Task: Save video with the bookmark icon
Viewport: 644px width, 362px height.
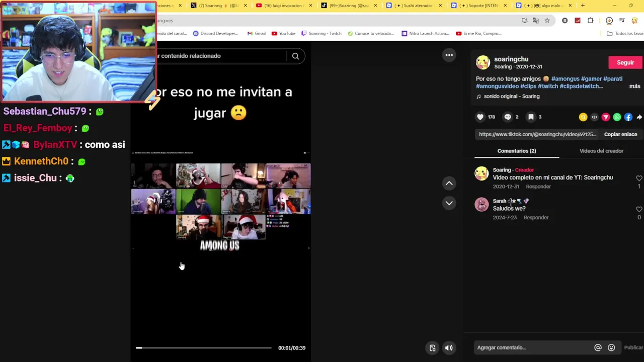Action: coord(531,117)
